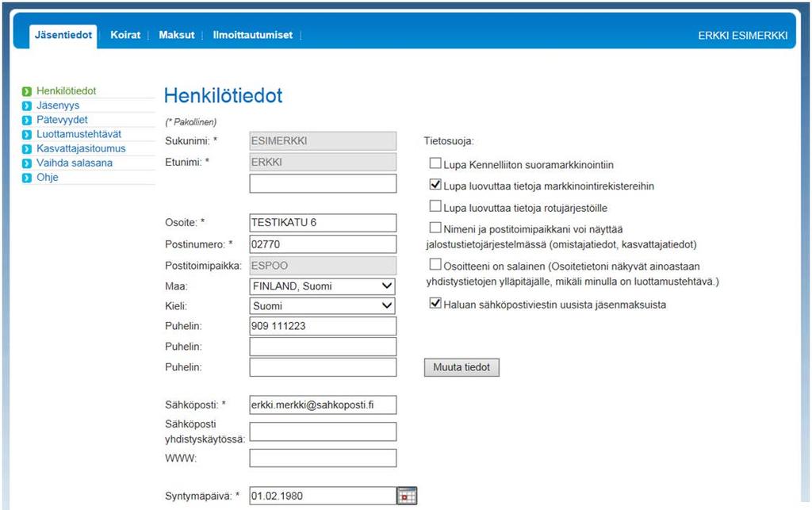
Task: Click the disabled Etunimi field ERKKI
Action: (324, 162)
